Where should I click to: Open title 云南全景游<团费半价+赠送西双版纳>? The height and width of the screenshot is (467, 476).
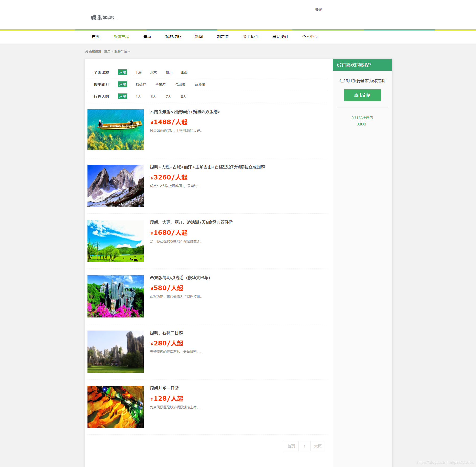tap(185, 112)
